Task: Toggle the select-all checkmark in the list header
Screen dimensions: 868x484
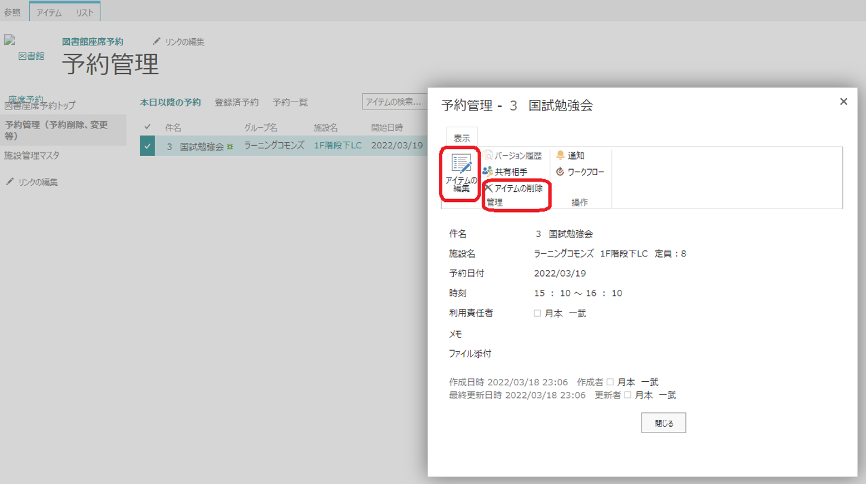Action: pyautogui.click(x=147, y=127)
